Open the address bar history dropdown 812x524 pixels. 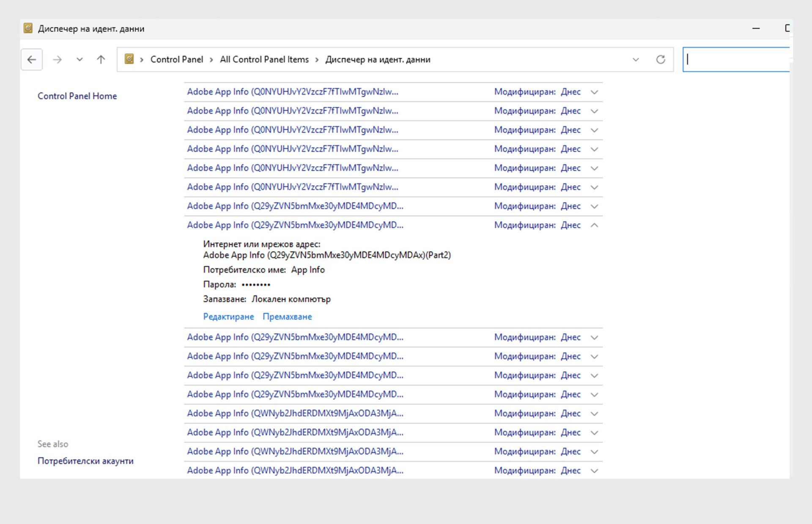tap(636, 60)
